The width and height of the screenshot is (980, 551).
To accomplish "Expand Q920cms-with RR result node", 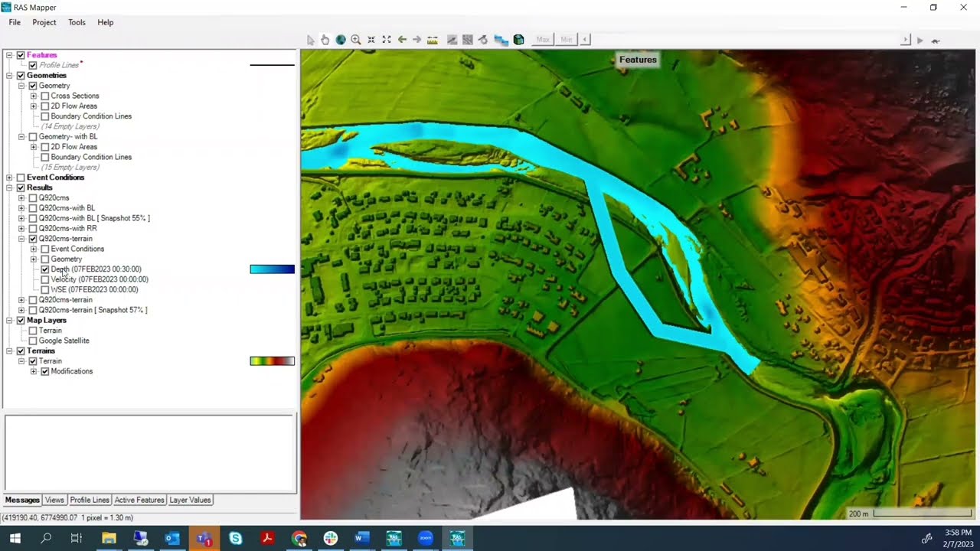I will (x=21, y=229).
